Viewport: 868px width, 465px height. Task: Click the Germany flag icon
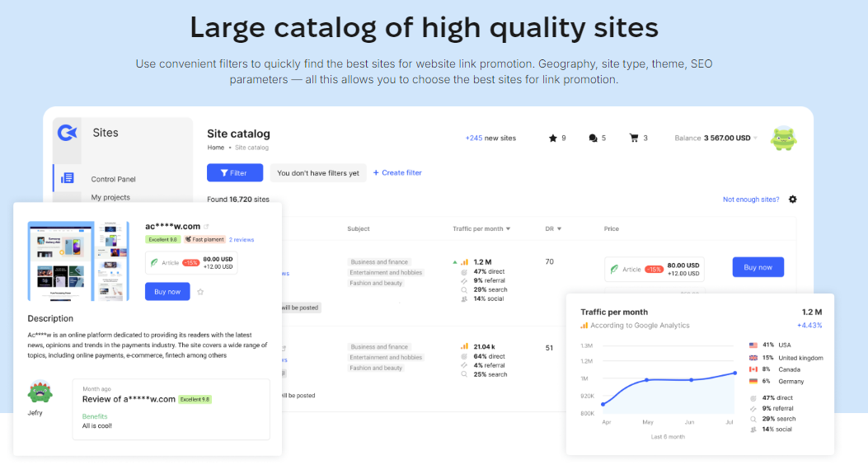click(x=753, y=382)
